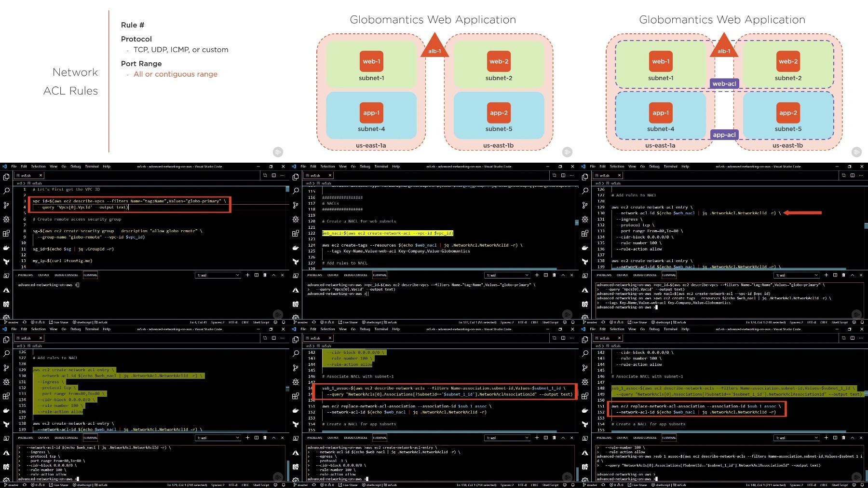Open Debug menu in 'Ln 148' window
868x488 pixels.
654,329
